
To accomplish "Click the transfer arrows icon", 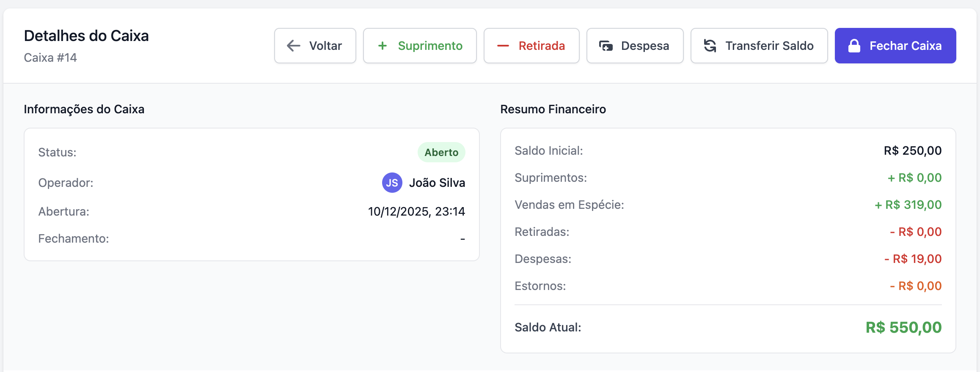I will pos(710,46).
